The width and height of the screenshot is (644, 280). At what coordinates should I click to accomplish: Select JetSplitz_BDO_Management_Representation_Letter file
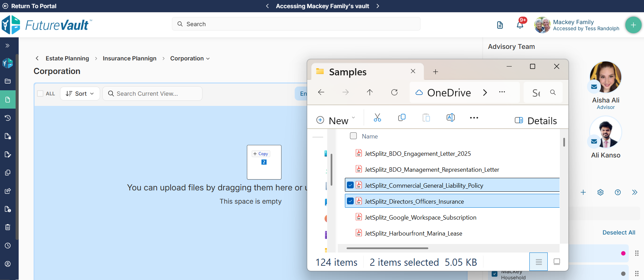(432, 170)
